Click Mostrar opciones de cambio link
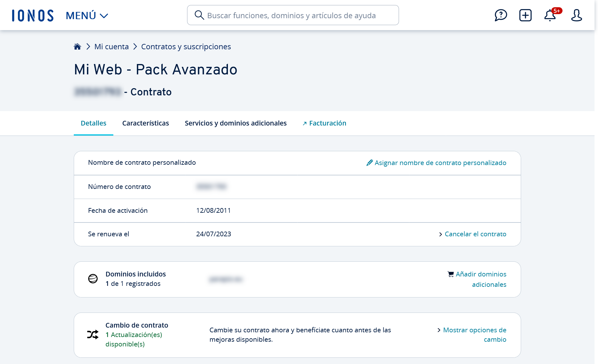 pos(475,335)
